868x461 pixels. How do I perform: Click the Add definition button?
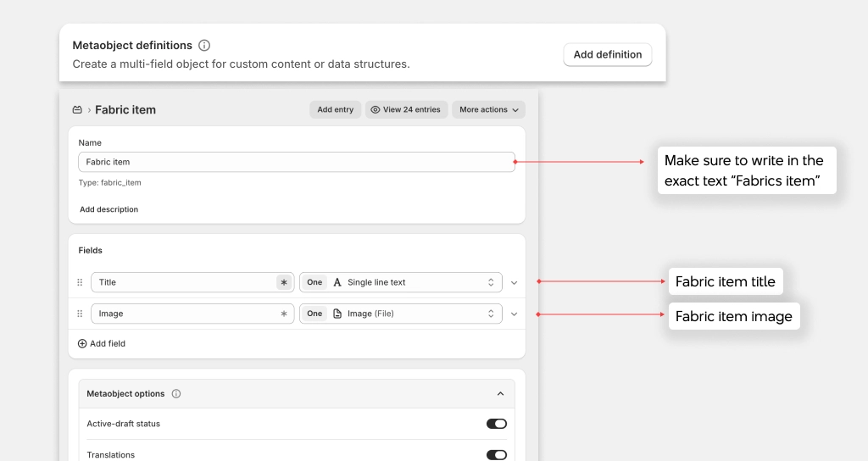608,55
